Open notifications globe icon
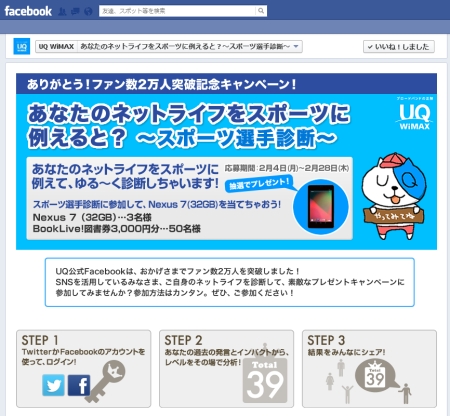Screen dimensions: 450x416 [88, 12]
